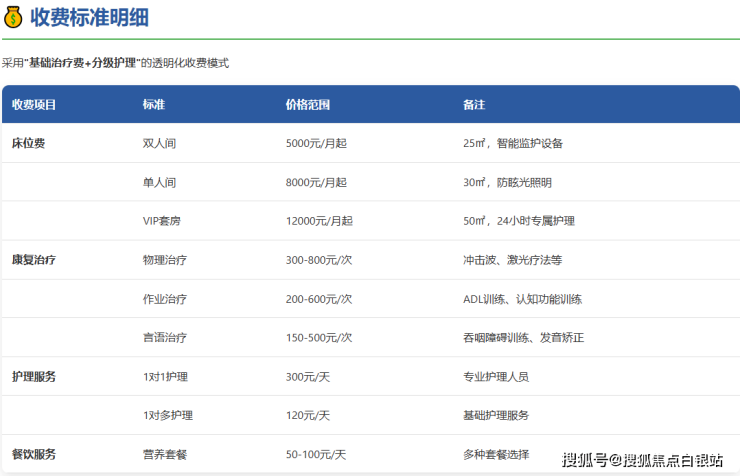Image resolution: width=740 pixels, height=476 pixels.
Task: Select the 床位费 row label
Action: pyautogui.click(x=28, y=143)
